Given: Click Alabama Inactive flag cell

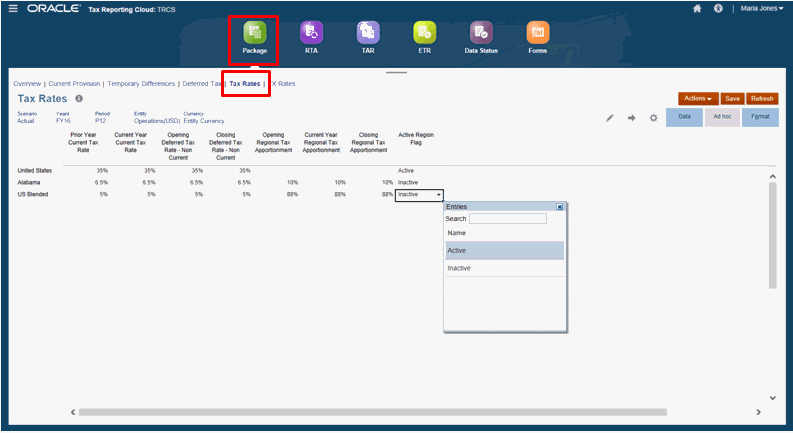Looking at the screenshot, I should (x=408, y=183).
